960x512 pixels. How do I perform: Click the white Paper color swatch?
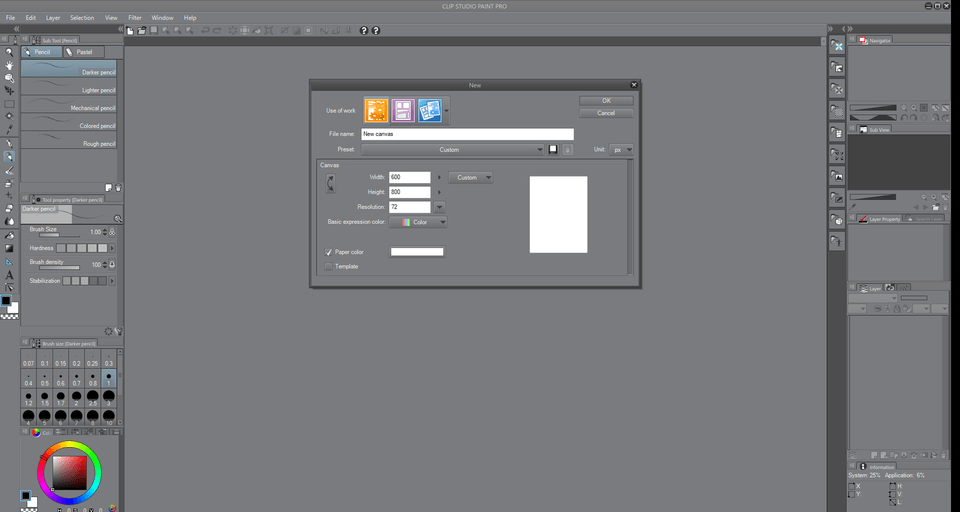417,252
